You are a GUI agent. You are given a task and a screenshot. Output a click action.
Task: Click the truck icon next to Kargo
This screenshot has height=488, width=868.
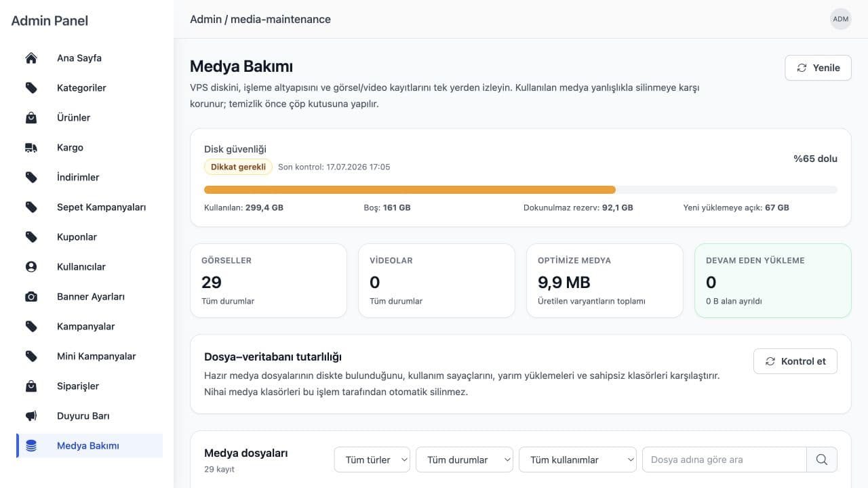tap(31, 148)
